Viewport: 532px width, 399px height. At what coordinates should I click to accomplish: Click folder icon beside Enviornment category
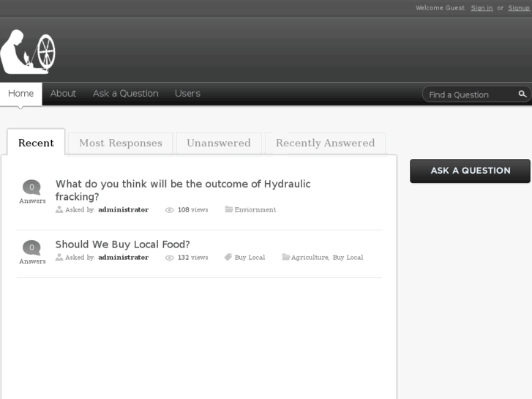(x=228, y=209)
